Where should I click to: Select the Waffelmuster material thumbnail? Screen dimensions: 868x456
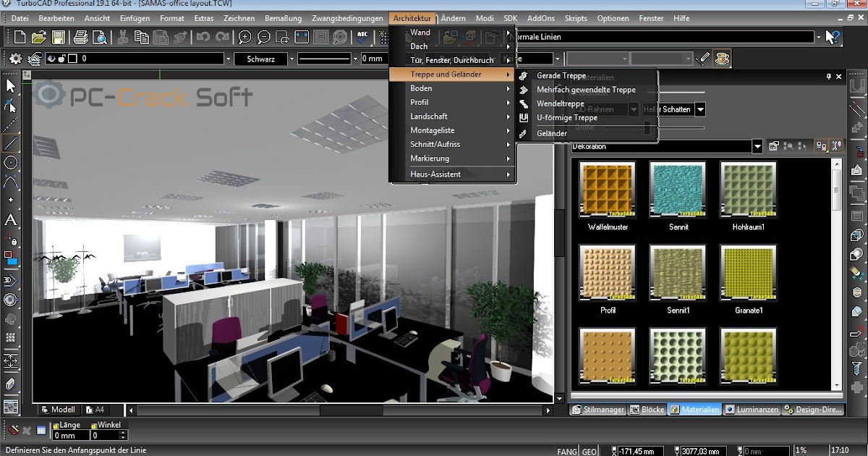[x=608, y=190]
